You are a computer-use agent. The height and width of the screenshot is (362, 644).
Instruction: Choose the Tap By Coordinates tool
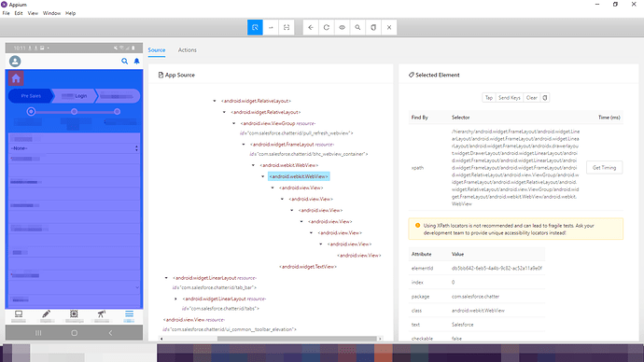(287, 27)
